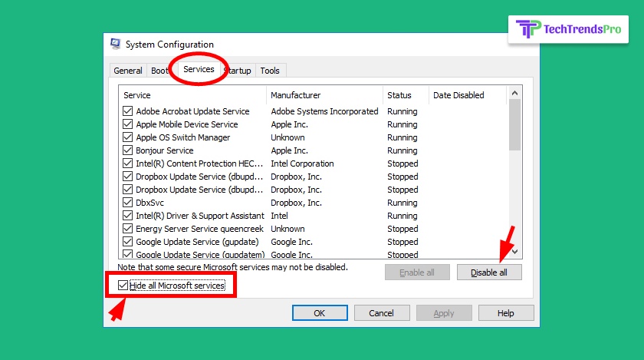
Task: Open the Tools tab
Action: click(270, 71)
